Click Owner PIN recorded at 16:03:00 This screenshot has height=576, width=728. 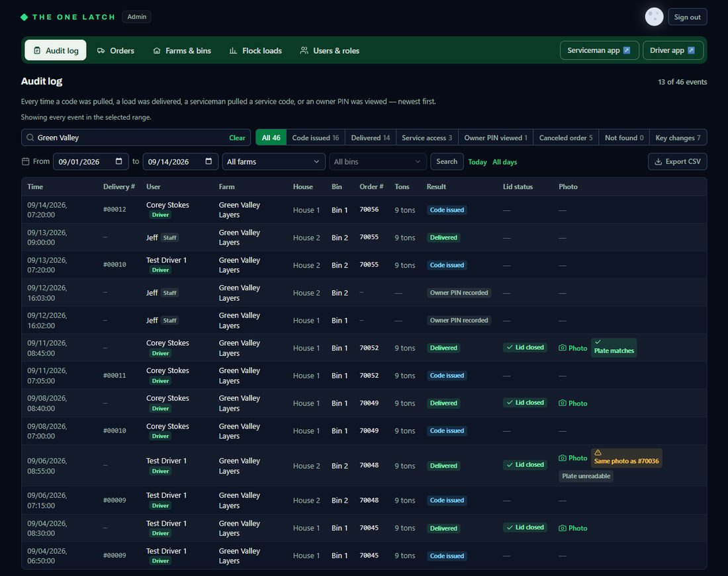point(459,293)
